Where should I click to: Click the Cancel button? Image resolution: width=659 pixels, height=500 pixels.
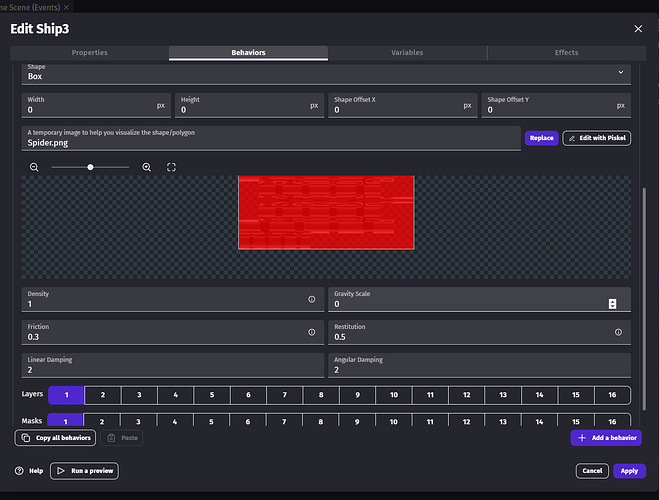pos(592,471)
